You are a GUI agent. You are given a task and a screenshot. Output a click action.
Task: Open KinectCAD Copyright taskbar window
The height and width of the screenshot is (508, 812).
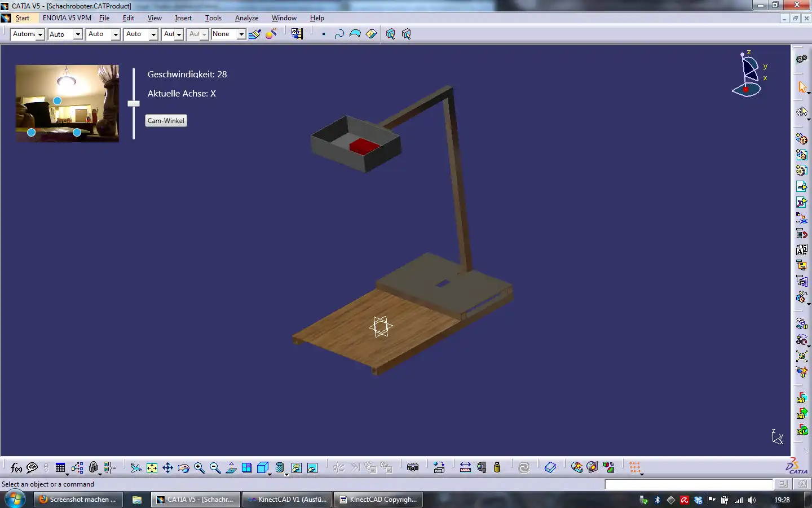[x=378, y=500]
